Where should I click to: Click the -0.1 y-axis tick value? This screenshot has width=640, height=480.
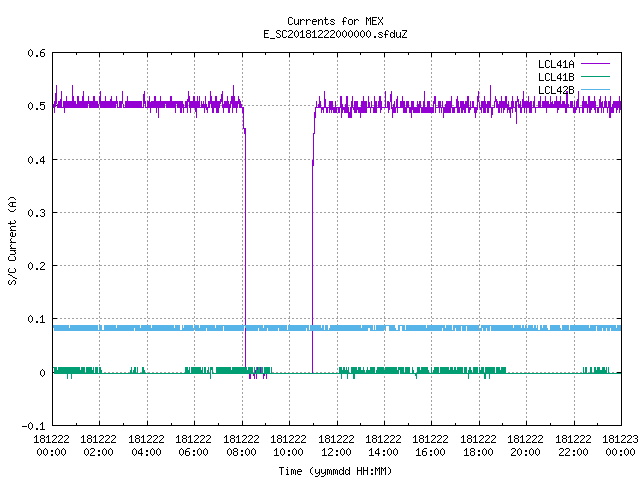[33, 426]
